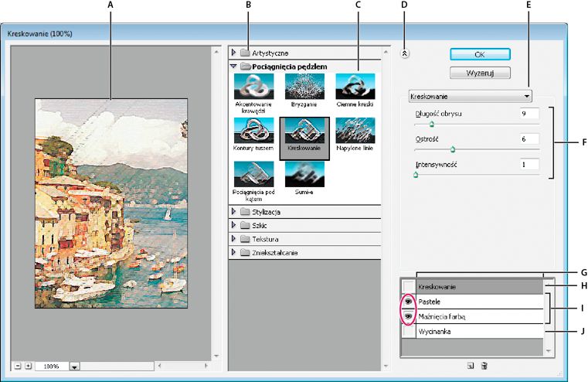Select the Akcentowanie krawędzi filter thumbnail
The width and height of the screenshot is (588, 382).
click(x=253, y=87)
